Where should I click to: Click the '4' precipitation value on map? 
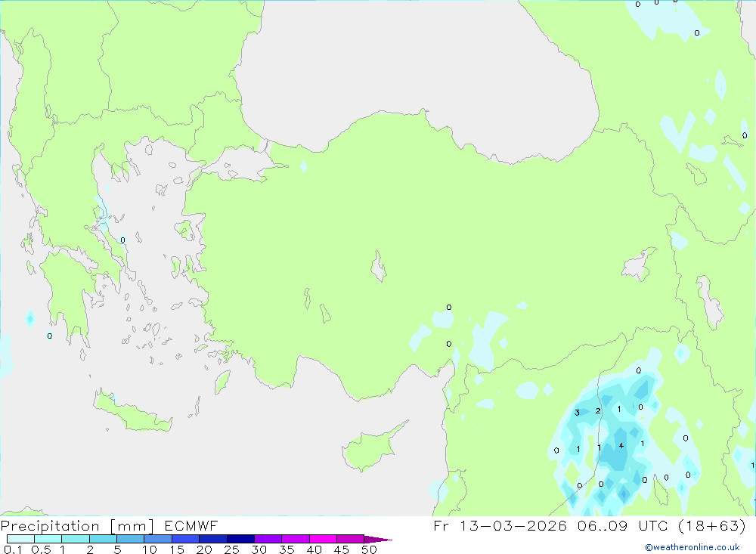click(621, 445)
